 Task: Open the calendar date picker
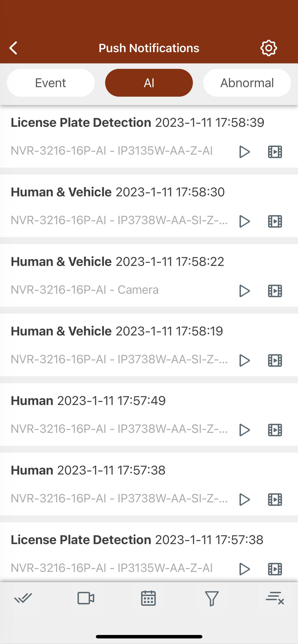point(149,598)
